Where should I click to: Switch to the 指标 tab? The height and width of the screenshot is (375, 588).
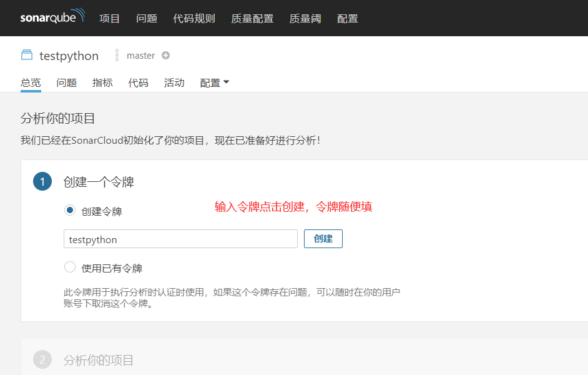click(x=102, y=82)
